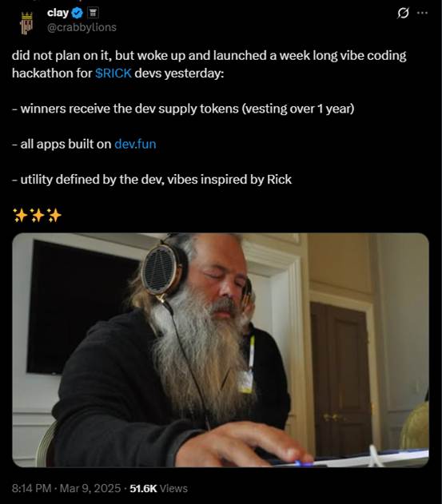Click the 'did not plan on it' sentence
This screenshot has height=504, width=442.
coord(209,64)
